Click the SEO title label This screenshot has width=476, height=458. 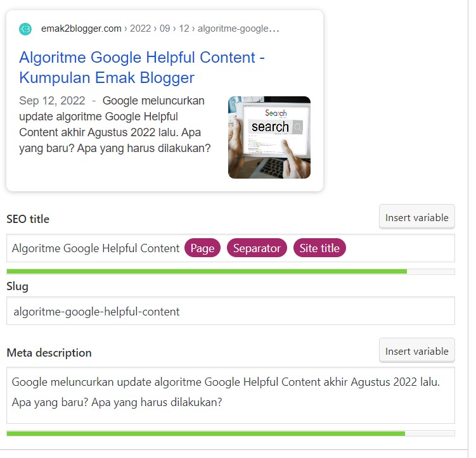point(28,219)
